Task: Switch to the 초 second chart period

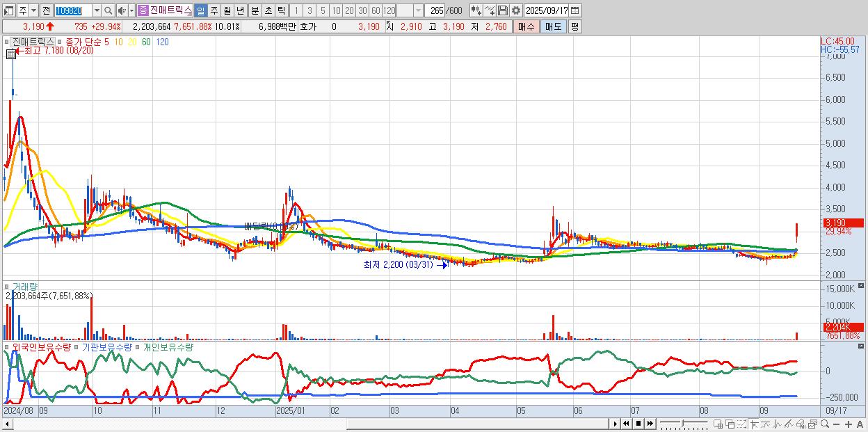Action: (x=268, y=10)
